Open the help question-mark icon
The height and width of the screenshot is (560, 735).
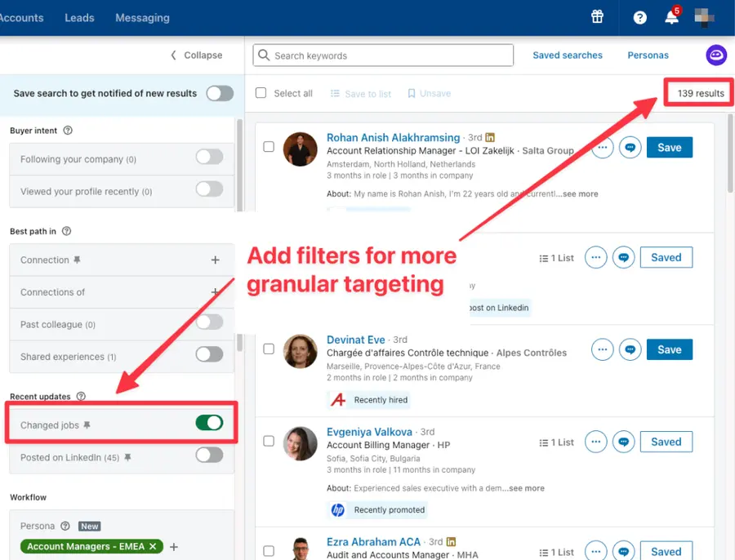coord(639,17)
